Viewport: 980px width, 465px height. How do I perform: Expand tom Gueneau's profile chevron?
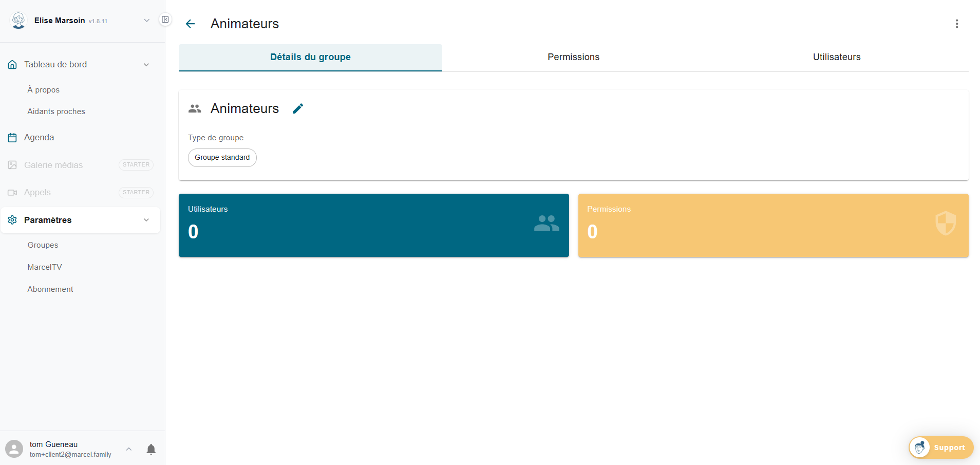pyautogui.click(x=128, y=449)
